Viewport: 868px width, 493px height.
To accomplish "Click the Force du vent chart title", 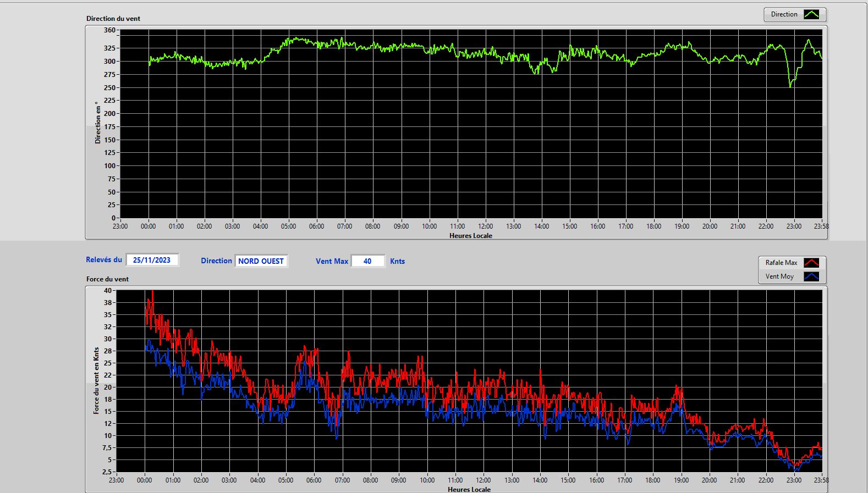I will point(107,279).
